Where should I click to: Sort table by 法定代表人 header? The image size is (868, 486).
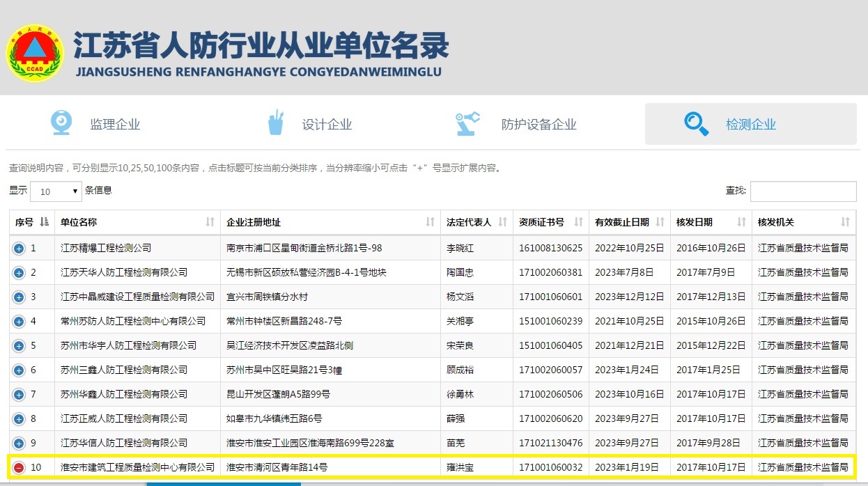point(468,222)
